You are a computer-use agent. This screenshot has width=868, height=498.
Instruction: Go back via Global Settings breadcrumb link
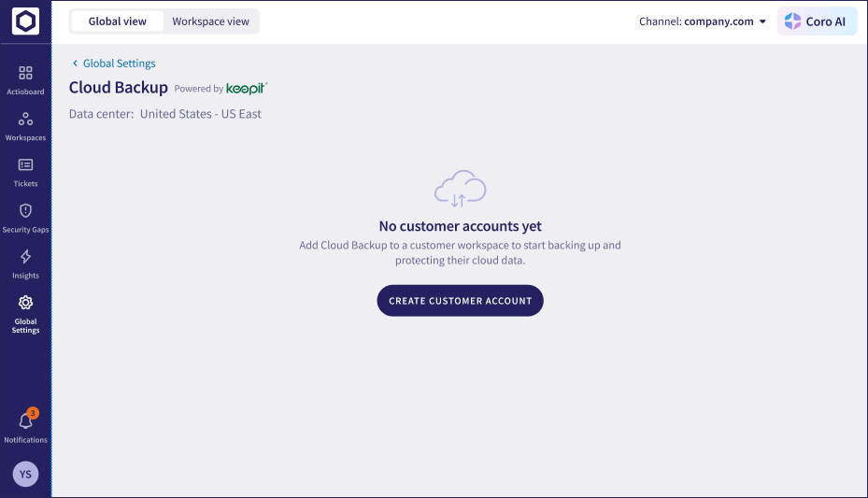114,64
